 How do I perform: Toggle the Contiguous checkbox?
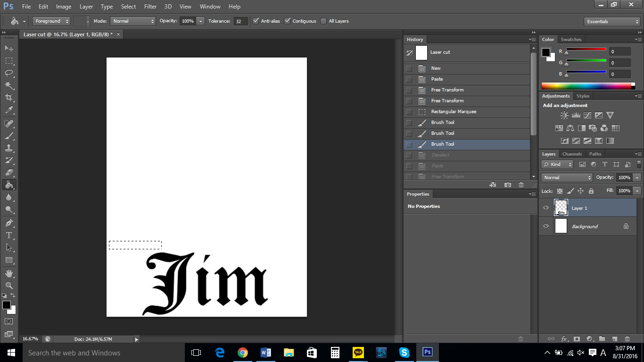[x=288, y=21]
